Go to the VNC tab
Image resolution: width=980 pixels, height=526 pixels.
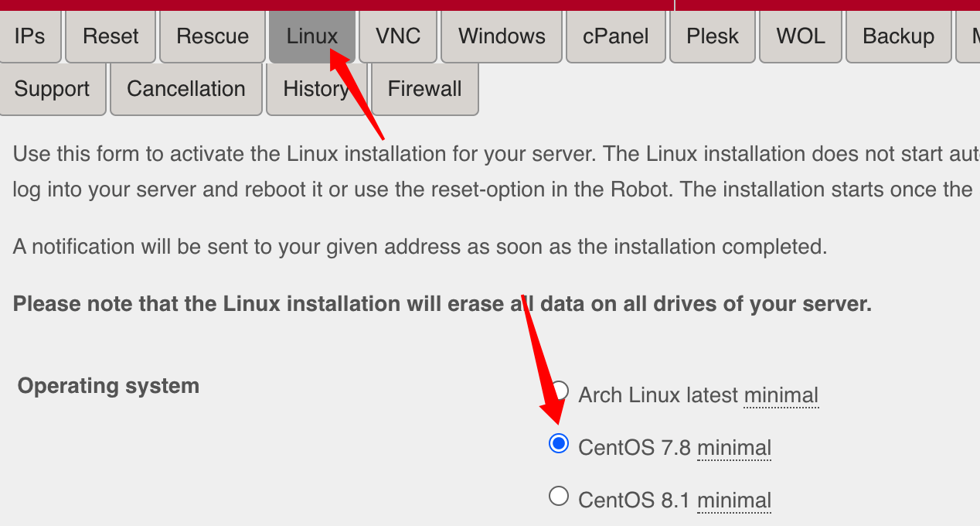398,36
